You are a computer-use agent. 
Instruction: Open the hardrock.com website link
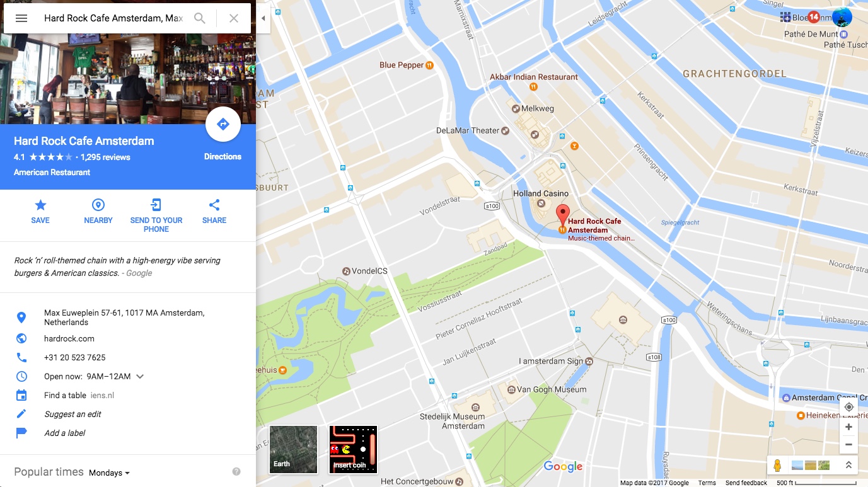click(69, 339)
